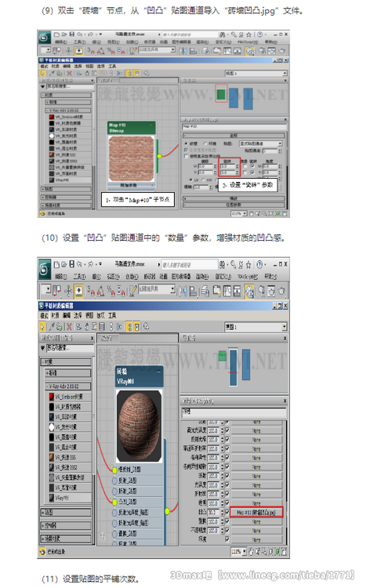Image resolution: width=381 pixels, height=588 pixels.
Task: Toggle parameter editor icon in step 10 editor toolbar
Action: click(x=137, y=327)
